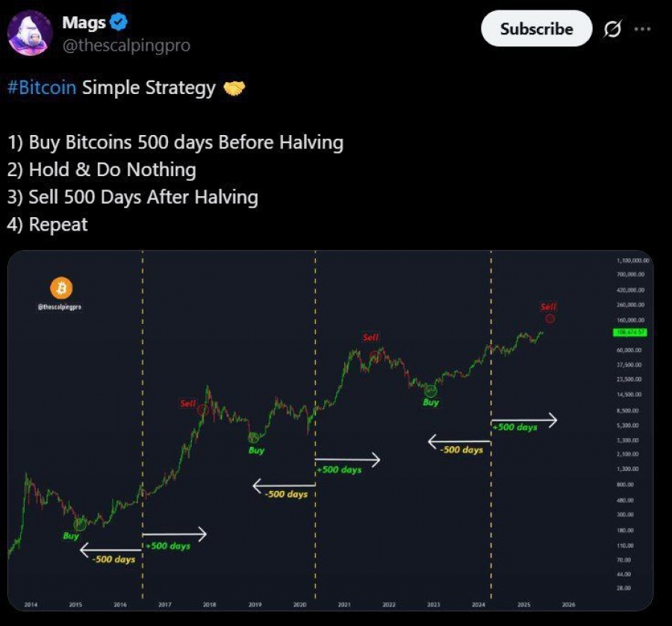This screenshot has height=626, width=672.
Task: Click the 2015 green Buy circle marker
Action: point(80,523)
